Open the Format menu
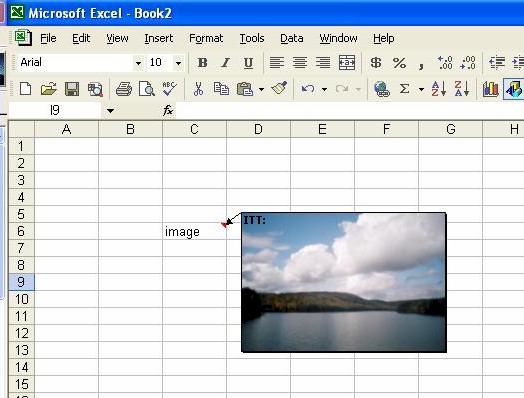 (x=206, y=38)
